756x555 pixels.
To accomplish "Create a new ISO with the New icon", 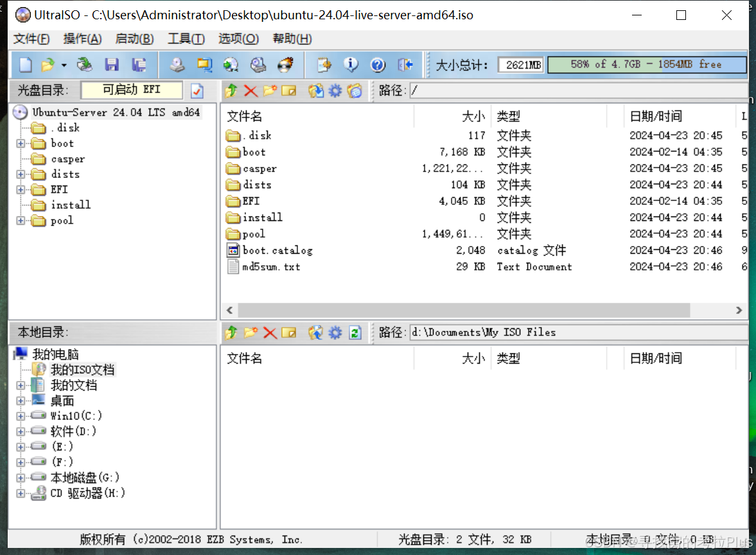I will point(26,65).
